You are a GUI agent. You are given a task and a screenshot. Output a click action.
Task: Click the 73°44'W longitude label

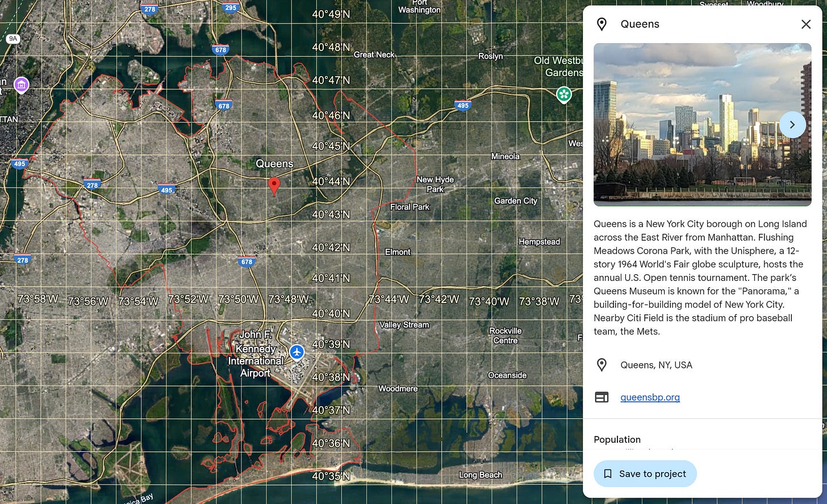tap(389, 300)
